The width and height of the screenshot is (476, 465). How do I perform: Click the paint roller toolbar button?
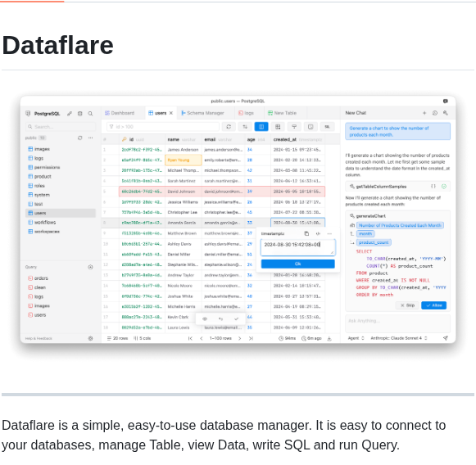pos(294,127)
